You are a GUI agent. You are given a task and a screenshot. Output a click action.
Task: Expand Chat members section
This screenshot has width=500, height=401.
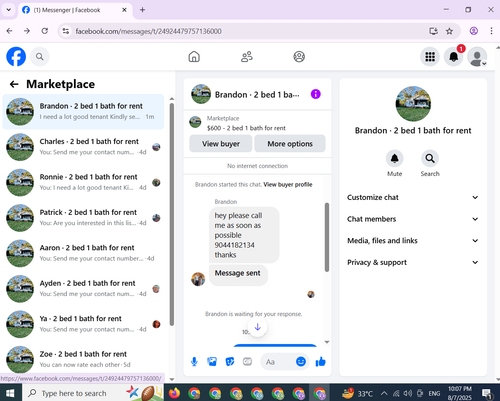(x=413, y=219)
